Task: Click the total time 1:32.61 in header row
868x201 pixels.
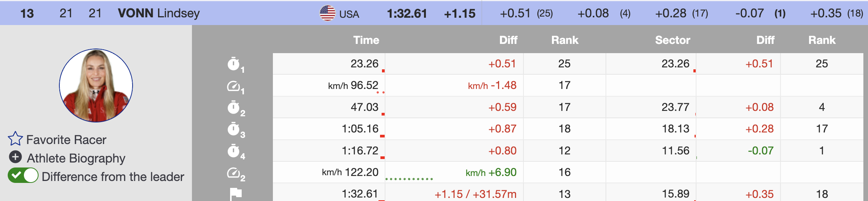Action: pyautogui.click(x=407, y=13)
